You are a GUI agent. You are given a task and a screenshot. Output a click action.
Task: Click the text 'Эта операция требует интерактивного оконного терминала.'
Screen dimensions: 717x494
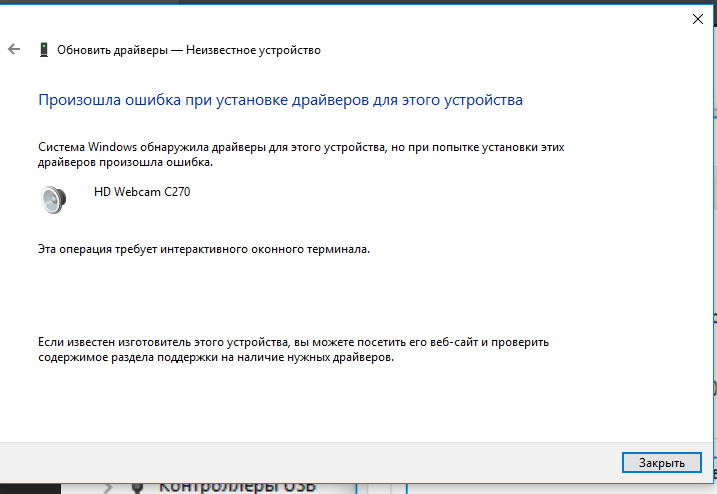pyautogui.click(x=204, y=250)
